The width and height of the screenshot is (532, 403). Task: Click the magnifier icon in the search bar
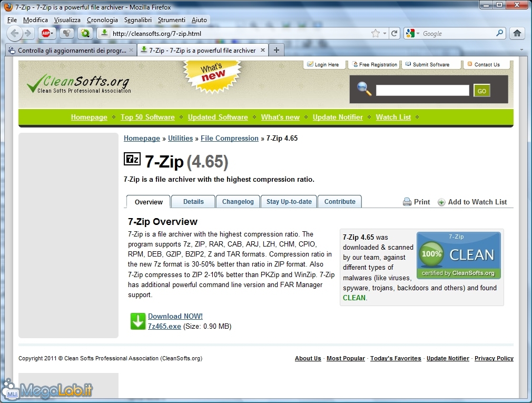click(500, 33)
